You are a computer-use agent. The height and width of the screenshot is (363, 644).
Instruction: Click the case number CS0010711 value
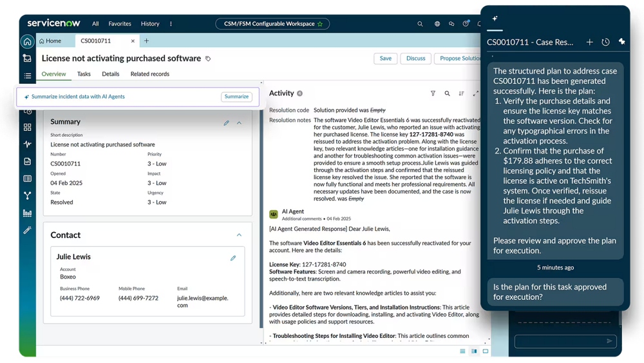tap(65, 164)
